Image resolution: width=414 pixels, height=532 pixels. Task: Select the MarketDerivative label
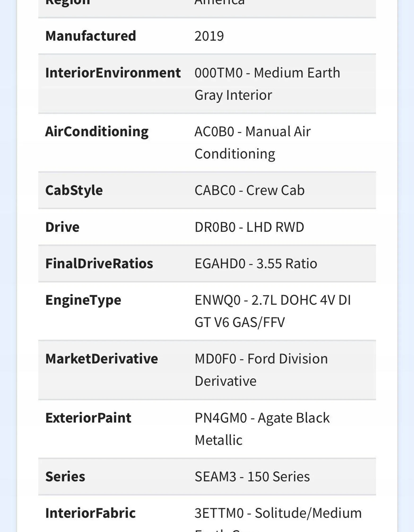[102, 359]
